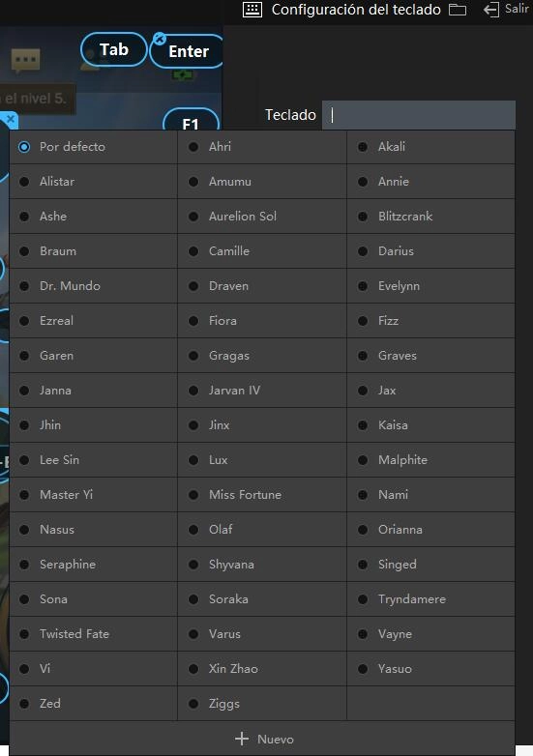
Task: Pick the Vi profile option
Action: [94, 669]
